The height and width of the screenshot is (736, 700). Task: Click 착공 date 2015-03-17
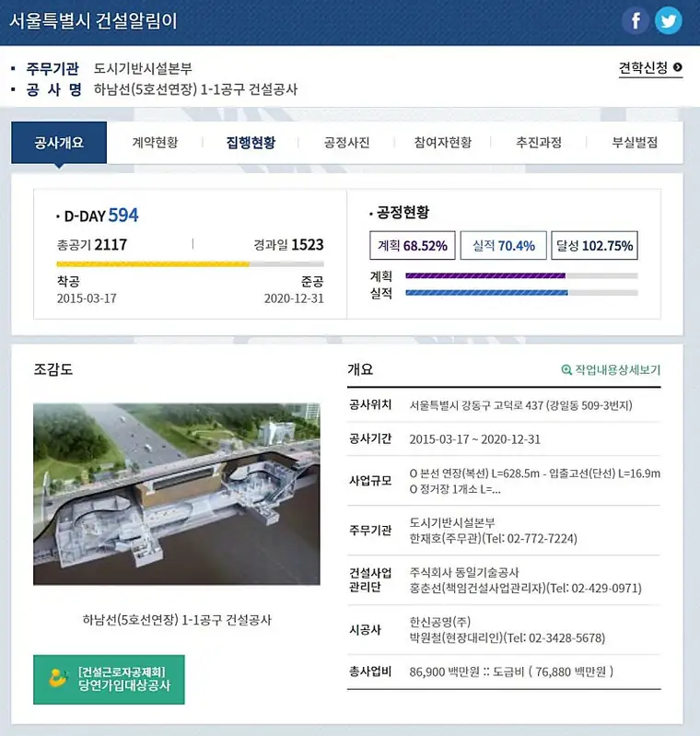click(87, 298)
